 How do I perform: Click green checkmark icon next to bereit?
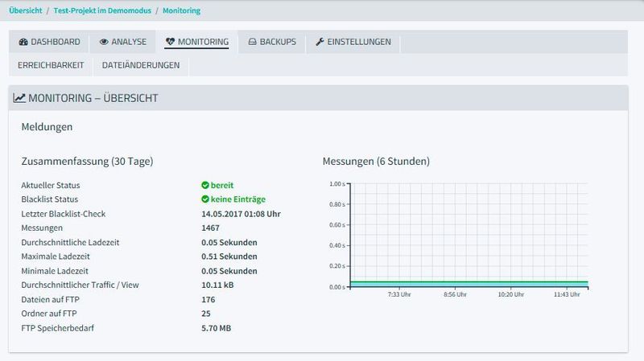click(x=205, y=185)
